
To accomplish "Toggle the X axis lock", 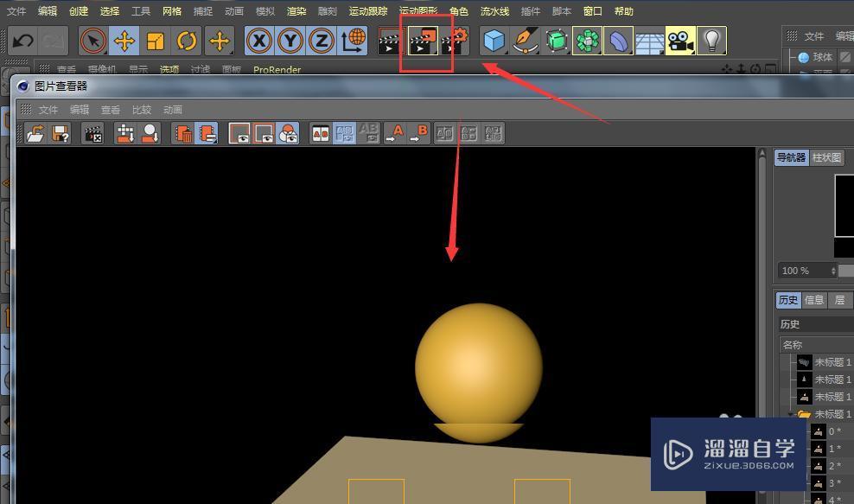I will [259, 41].
